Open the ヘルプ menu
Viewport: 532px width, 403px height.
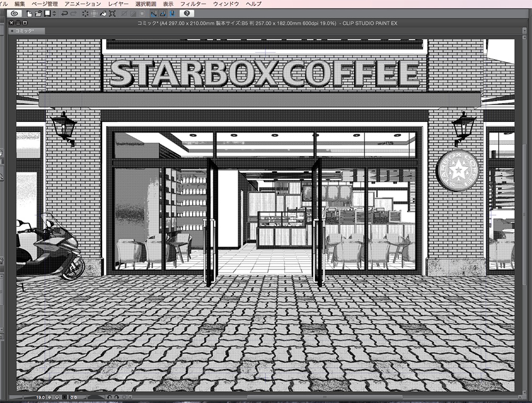click(x=253, y=4)
